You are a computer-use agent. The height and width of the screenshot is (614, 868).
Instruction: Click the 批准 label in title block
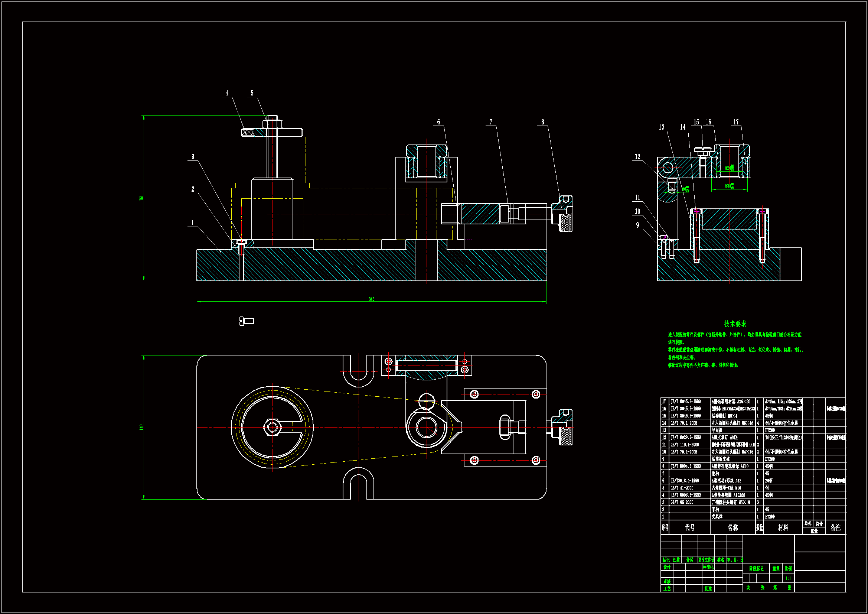[708, 589]
